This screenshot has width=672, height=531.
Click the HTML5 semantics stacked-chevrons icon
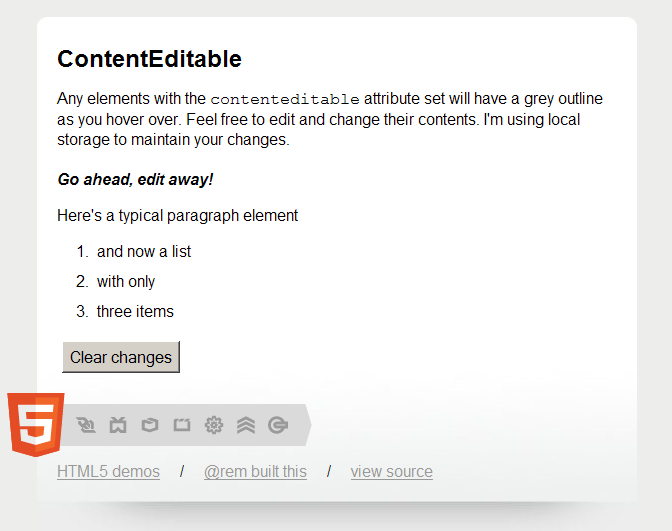(x=246, y=425)
